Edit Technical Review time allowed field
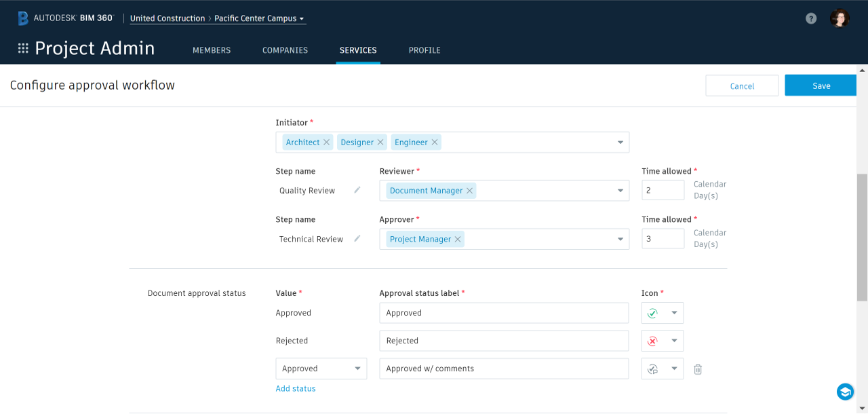Image resolution: width=868 pixels, height=414 pixels. 663,239
